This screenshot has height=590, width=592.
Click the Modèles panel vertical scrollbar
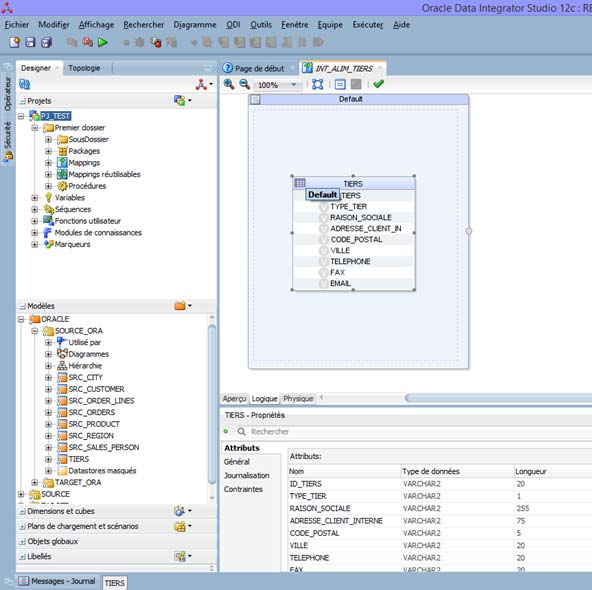pyautogui.click(x=212, y=404)
